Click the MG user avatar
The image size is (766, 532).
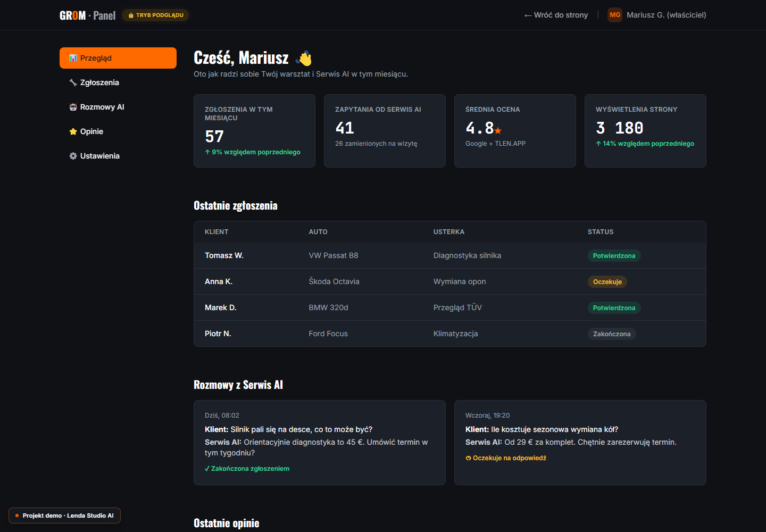615,15
